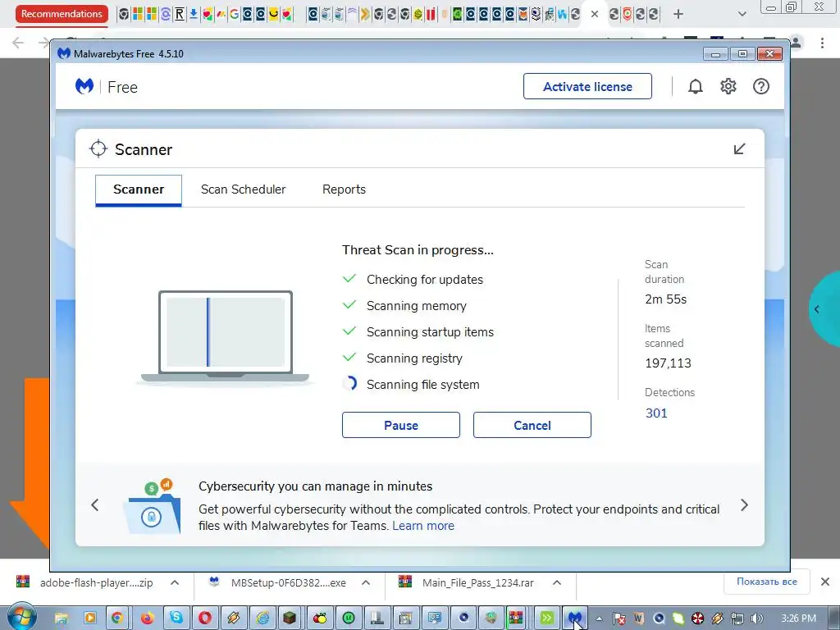Open the Learn more link
Screen dimensions: 840x630
[x=423, y=526]
